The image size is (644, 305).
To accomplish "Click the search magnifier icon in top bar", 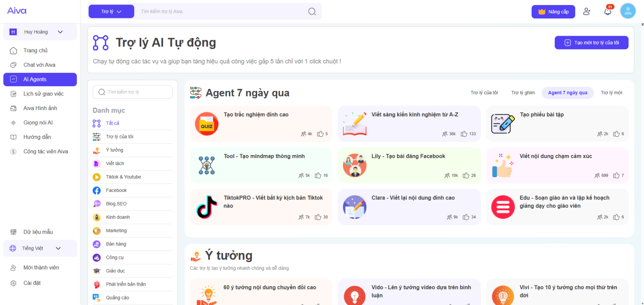I will coord(312,12).
